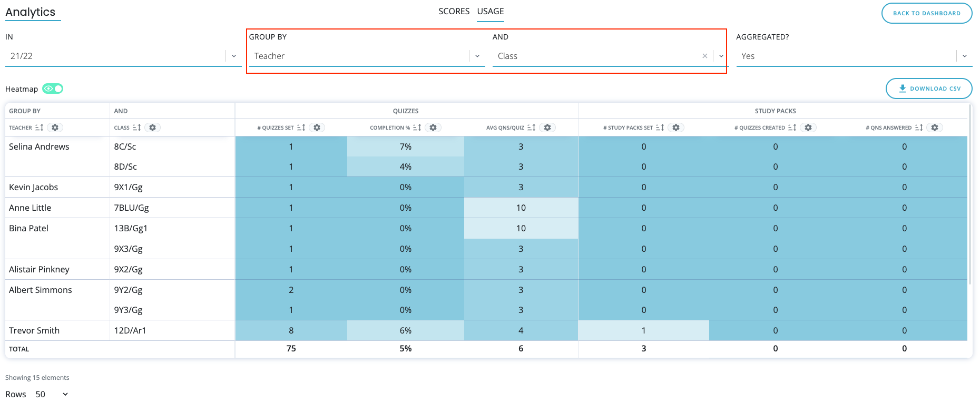Toggle the Heatmap switch off
The height and width of the screenshot is (402, 980).
[x=53, y=89]
